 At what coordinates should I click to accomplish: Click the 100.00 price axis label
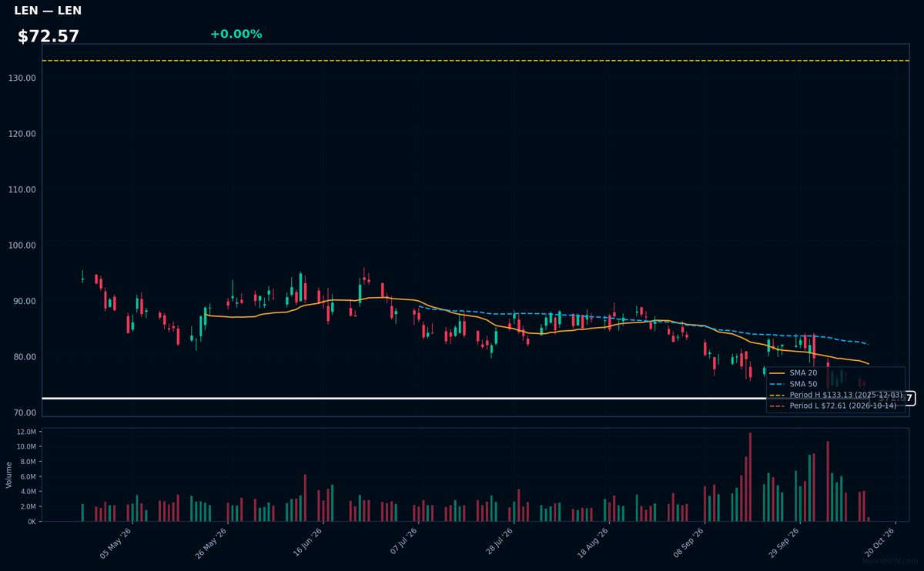[x=23, y=245]
